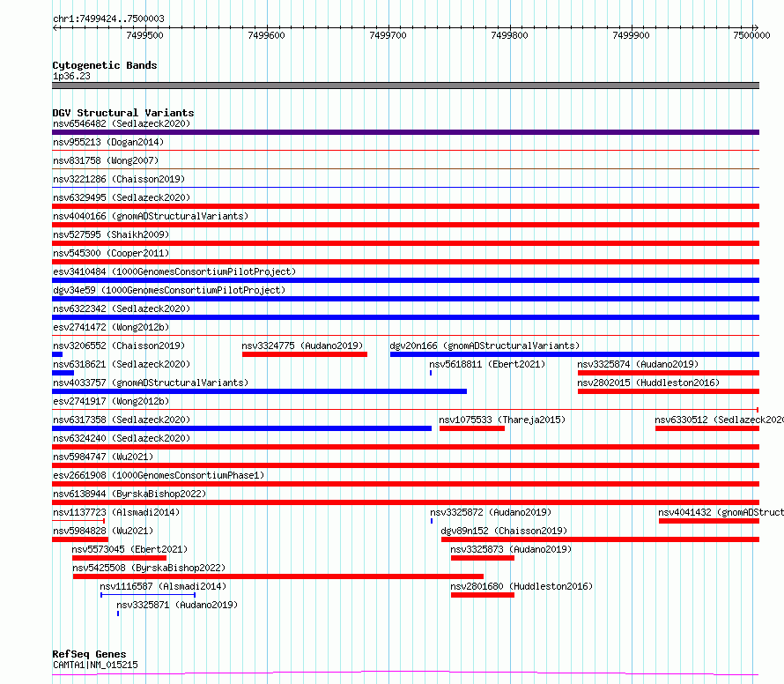Screen dimensions: 784x684
Task: Click nsv4033757 (gnomADStructuralVariants) label
Action: 151,383
